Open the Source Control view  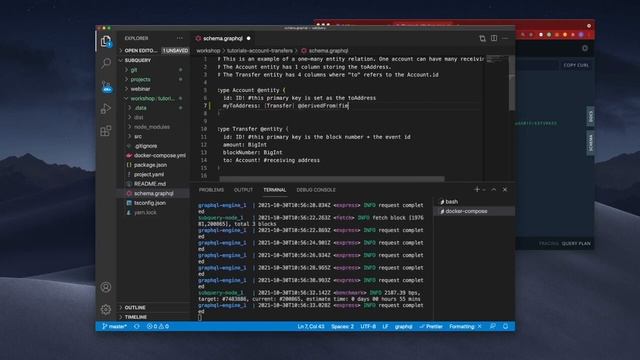point(106,87)
